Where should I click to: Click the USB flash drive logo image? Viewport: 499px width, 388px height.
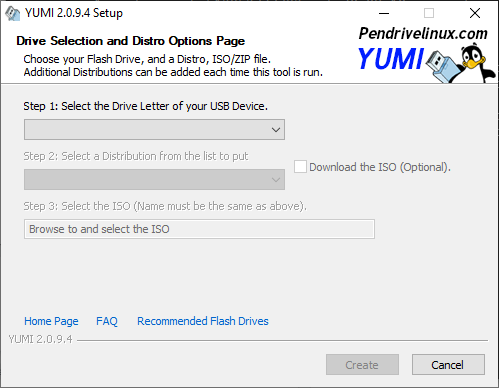click(444, 66)
